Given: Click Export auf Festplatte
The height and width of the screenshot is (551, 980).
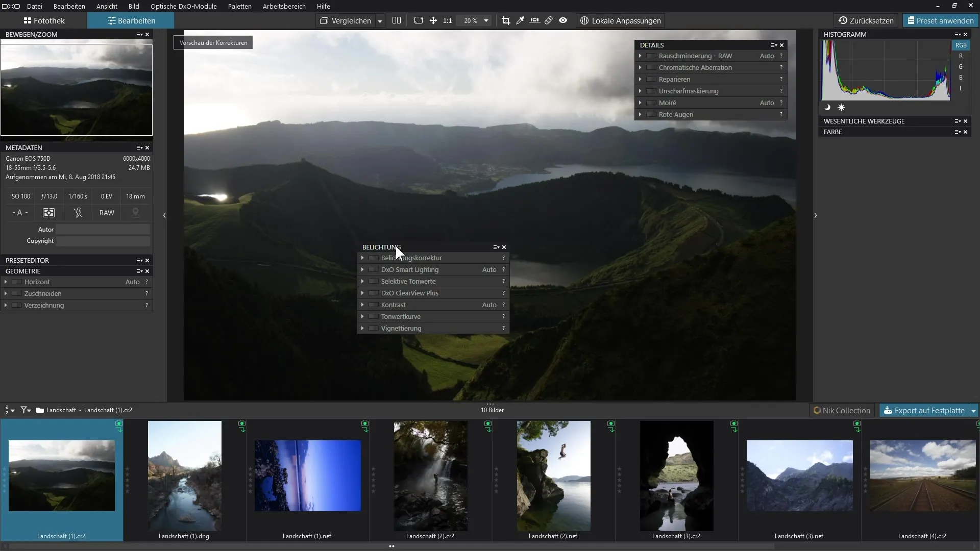Looking at the screenshot, I should pos(924,411).
